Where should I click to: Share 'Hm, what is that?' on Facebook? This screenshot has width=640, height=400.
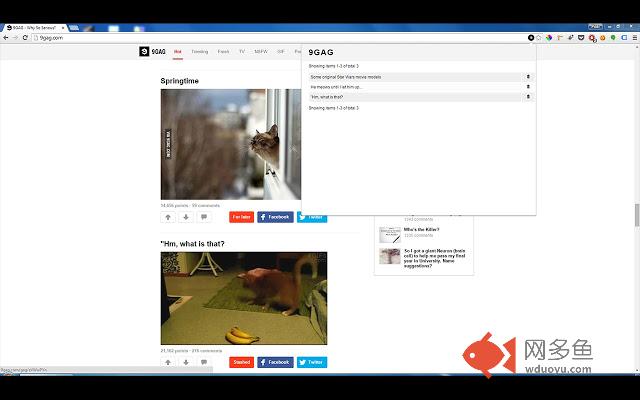275,362
